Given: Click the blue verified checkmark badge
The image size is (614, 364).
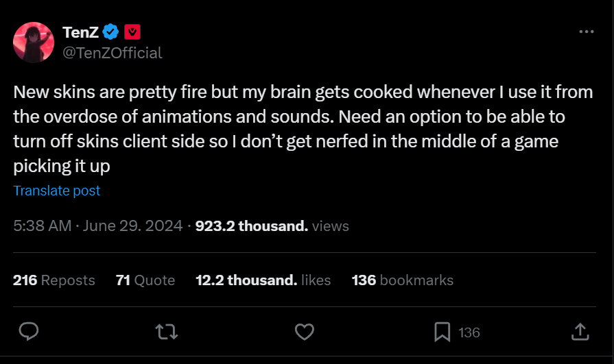Looking at the screenshot, I should 111,32.
